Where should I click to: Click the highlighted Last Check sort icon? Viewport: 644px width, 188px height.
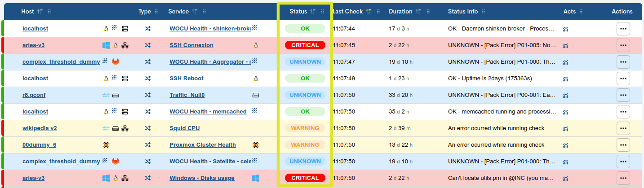(369, 12)
